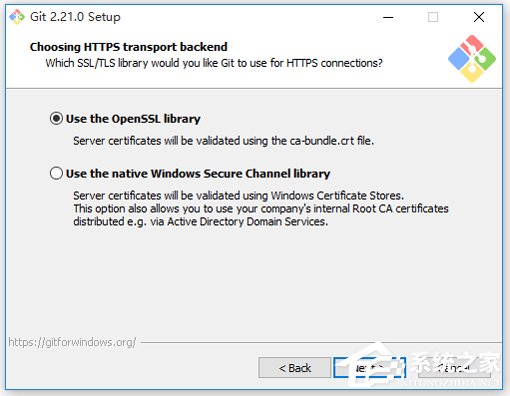Click the house watermark logo
The height and width of the screenshot is (396, 510).
pos(378,367)
